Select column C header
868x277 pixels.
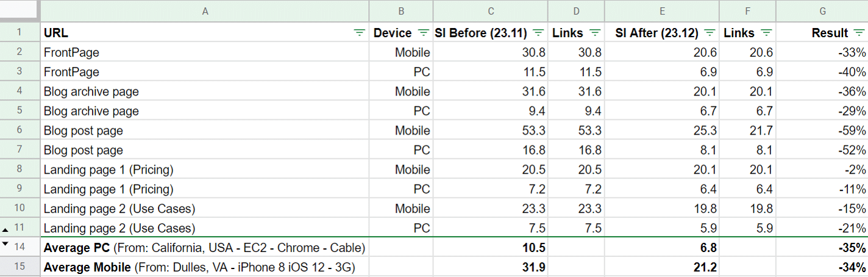[491, 11]
